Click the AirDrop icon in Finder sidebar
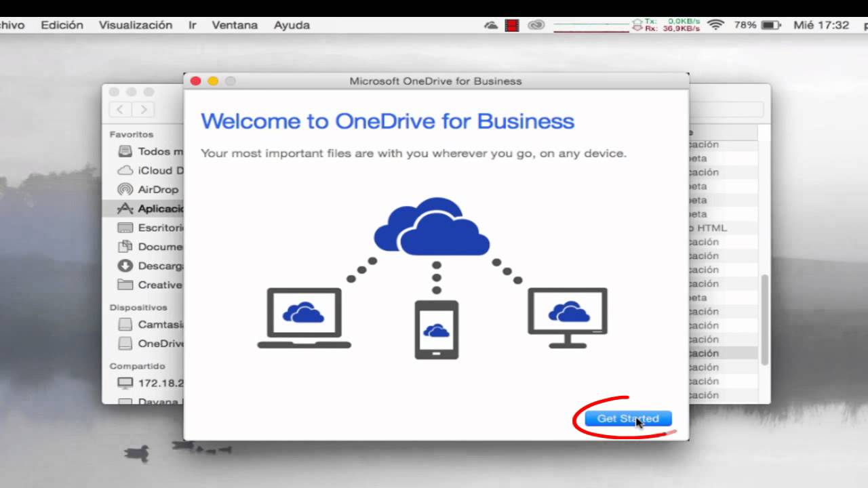This screenshot has height=488, width=868. [x=125, y=189]
